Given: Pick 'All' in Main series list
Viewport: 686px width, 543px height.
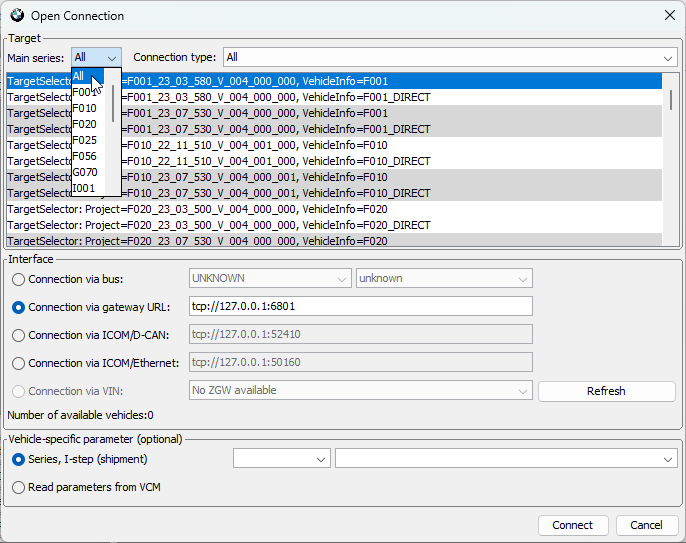Looking at the screenshot, I should [x=88, y=76].
